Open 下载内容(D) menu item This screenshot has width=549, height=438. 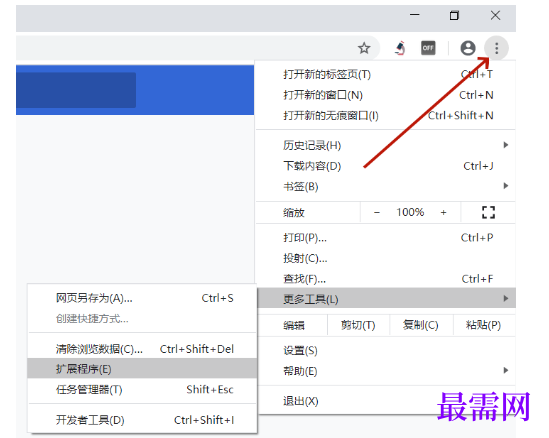click(x=385, y=166)
